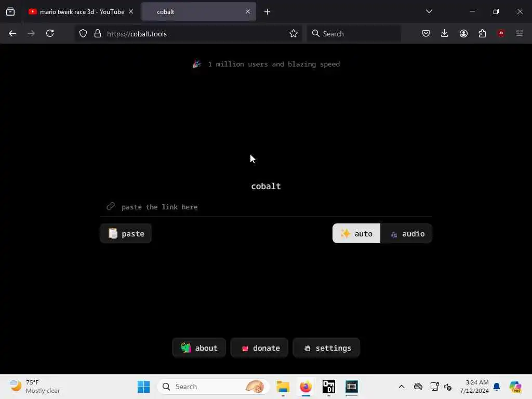Screen dimensions: 532x399
Task: Open the Firefox application menu
Action: pyautogui.click(x=520, y=33)
